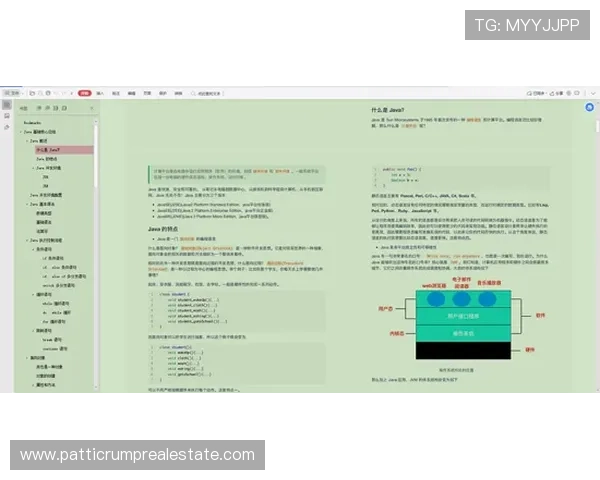This screenshot has height=480, width=600.
Task: Open the attachment icon in left strip
Action: click(7, 127)
